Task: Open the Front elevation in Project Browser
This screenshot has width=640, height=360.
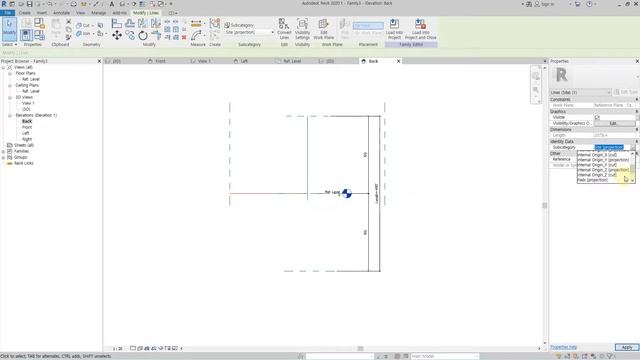Action: tap(27, 127)
